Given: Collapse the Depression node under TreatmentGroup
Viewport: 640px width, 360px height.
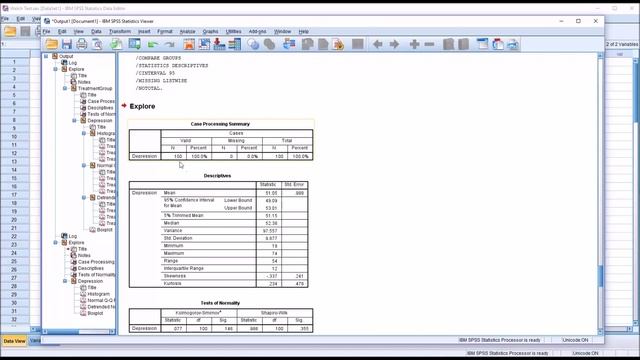Looking at the screenshot, I should (x=74, y=121).
